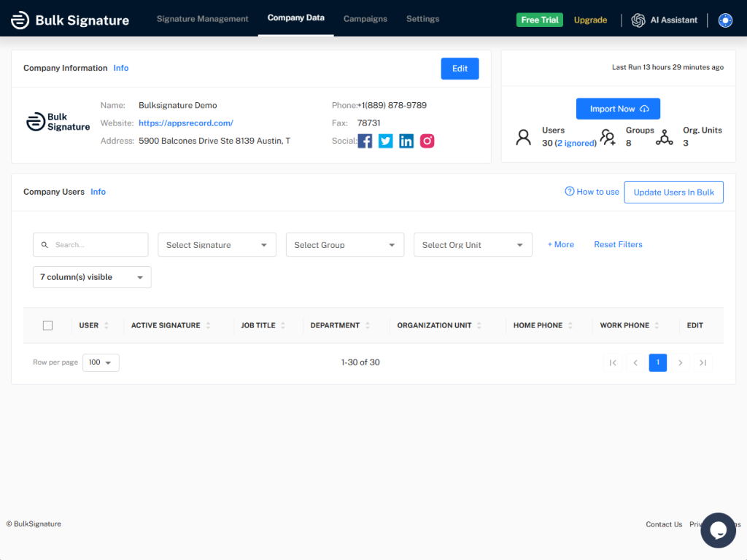Open the Select Org Unit dropdown
This screenshot has height=560, width=747.
473,245
